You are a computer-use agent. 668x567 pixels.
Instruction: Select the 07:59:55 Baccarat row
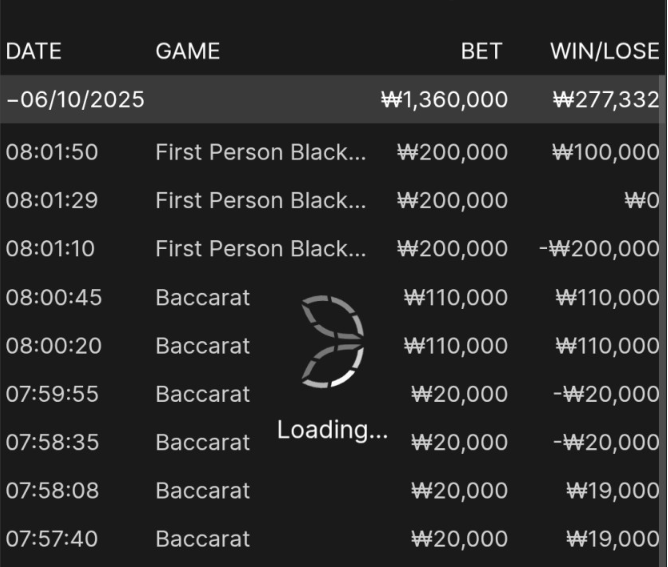(x=203, y=394)
